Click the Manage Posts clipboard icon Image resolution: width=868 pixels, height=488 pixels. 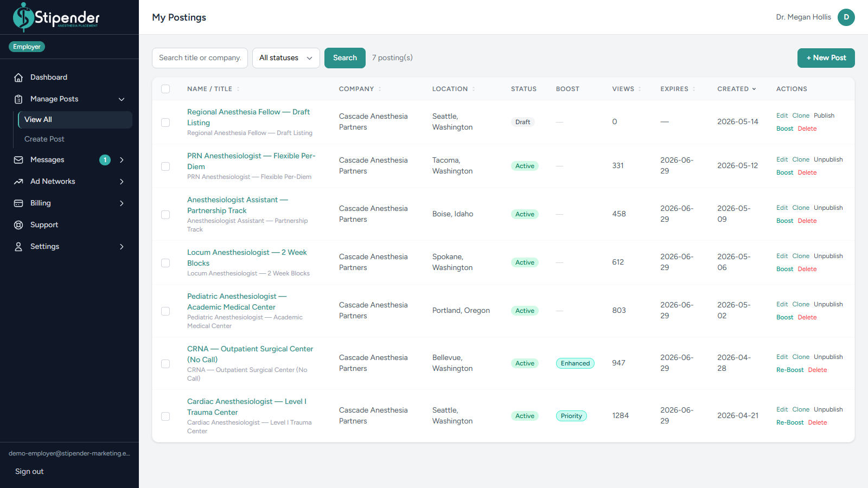pyautogui.click(x=18, y=99)
